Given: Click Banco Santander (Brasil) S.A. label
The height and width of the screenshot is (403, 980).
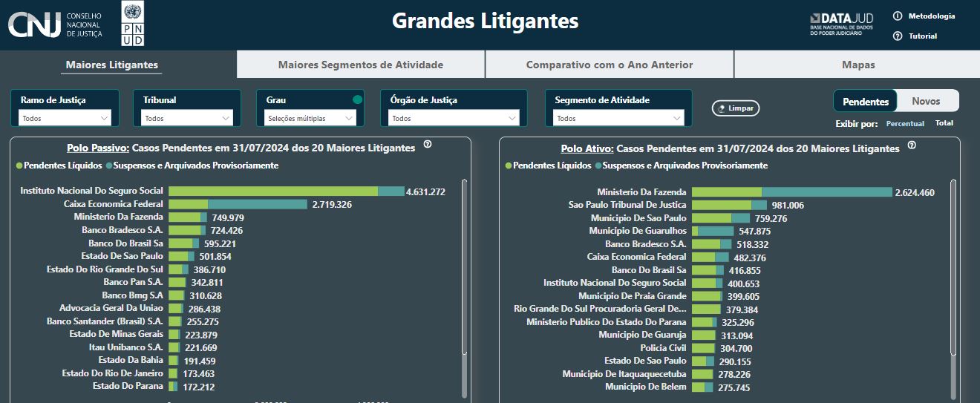Looking at the screenshot, I should pyautogui.click(x=105, y=321).
